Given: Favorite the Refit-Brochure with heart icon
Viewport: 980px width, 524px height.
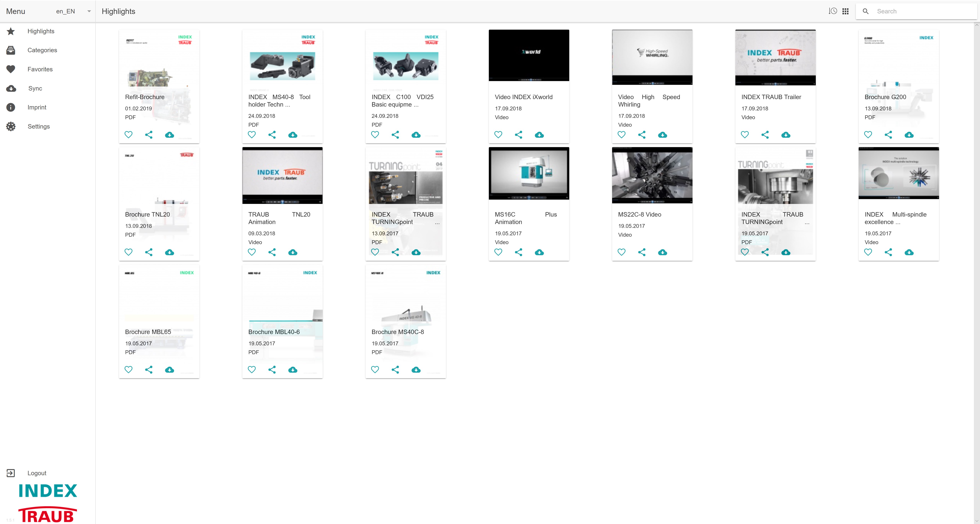Looking at the screenshot, I should (x=129, y=135).
